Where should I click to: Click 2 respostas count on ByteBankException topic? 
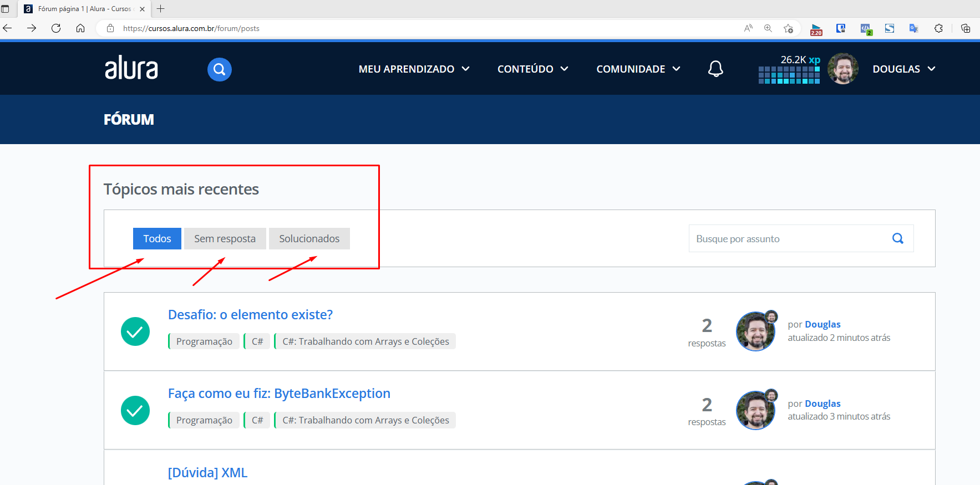tap(707, 411)
